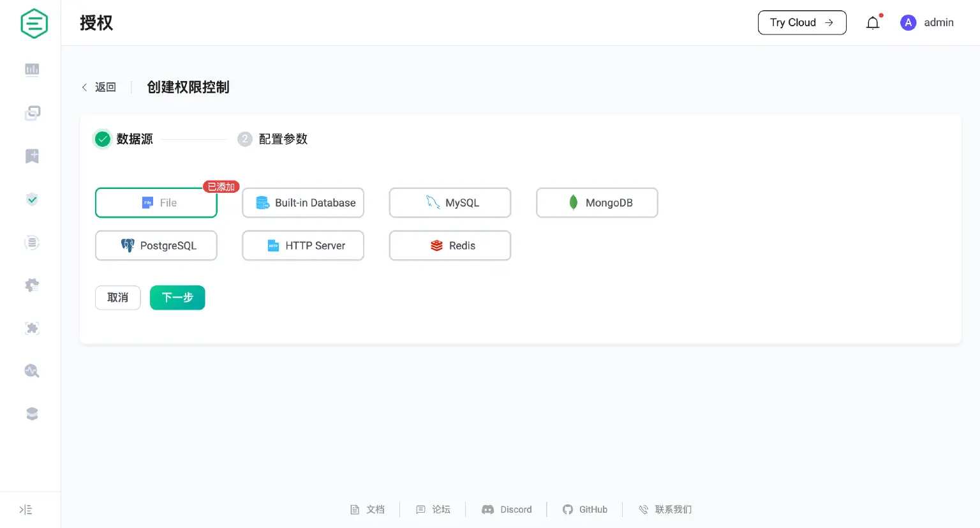Screen dimensions: 980x528
Task: Open the puzzle-piece plugins sidebar icon
Action: point(32,328)
